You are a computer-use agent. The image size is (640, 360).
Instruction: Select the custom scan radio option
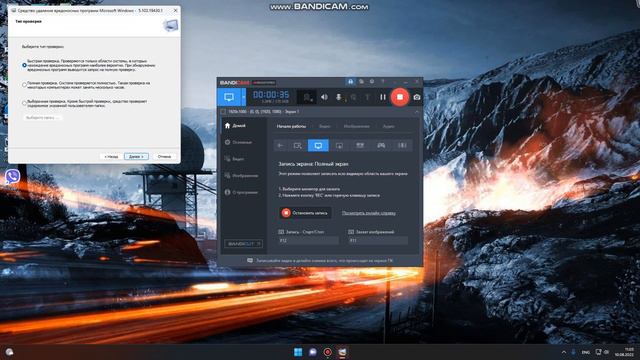[24, 103]
